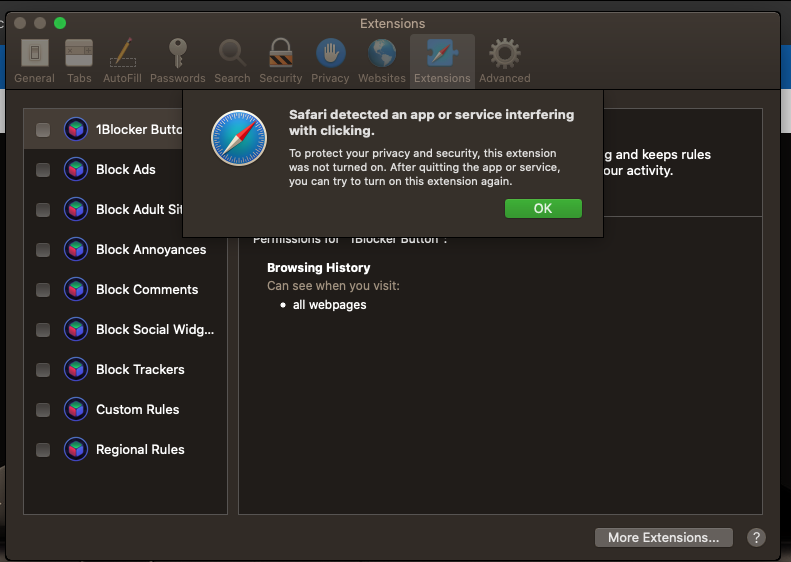Open the Tabs preferences pane
The width and height of the screenshot is (791, 562).
coord(79,61)
